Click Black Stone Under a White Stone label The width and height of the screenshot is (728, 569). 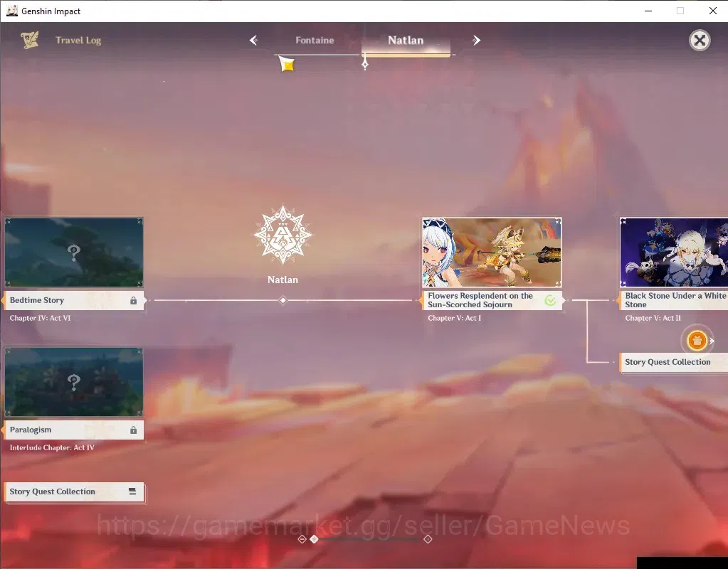(674, 300)
